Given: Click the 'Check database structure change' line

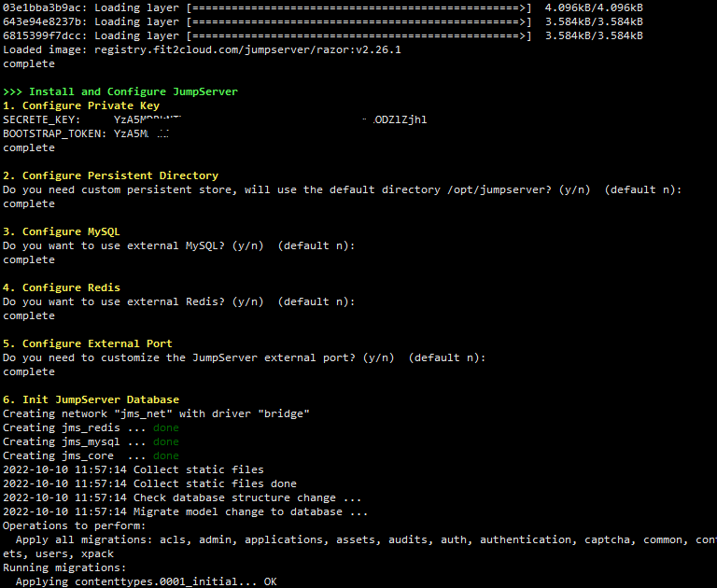Looking at the screenshot, I should 182,497.
